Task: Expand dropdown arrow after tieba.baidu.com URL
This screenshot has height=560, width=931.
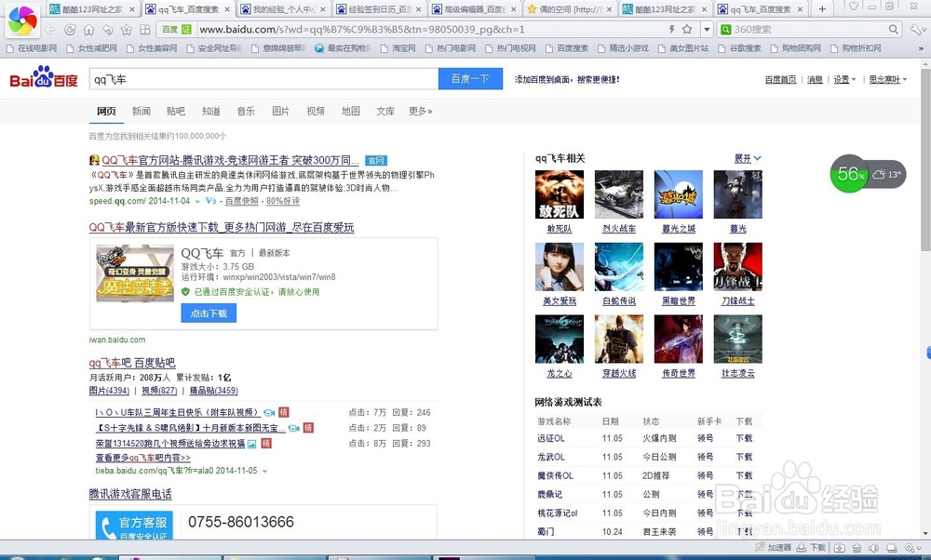Action: coord(264,471)
